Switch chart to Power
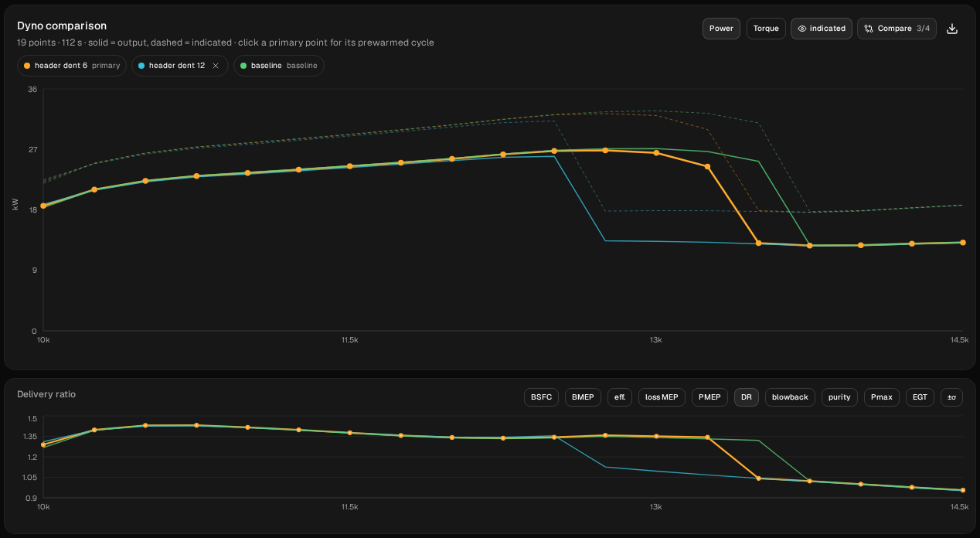This screenshot has width=980, height=538. (721, 29)
